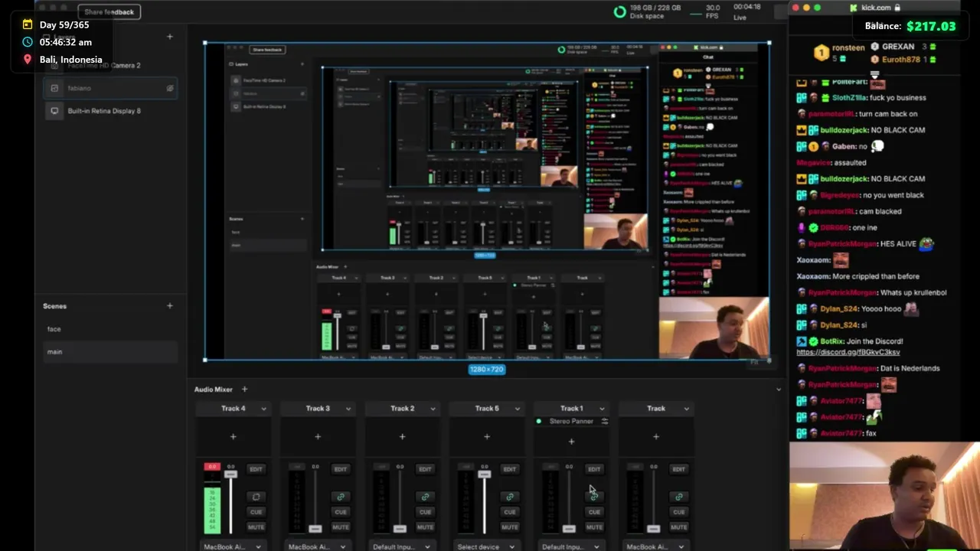Toggle the link icon on Track 4
The width and height of the screenshot is (980, 551).
click(x=256, y=497)
